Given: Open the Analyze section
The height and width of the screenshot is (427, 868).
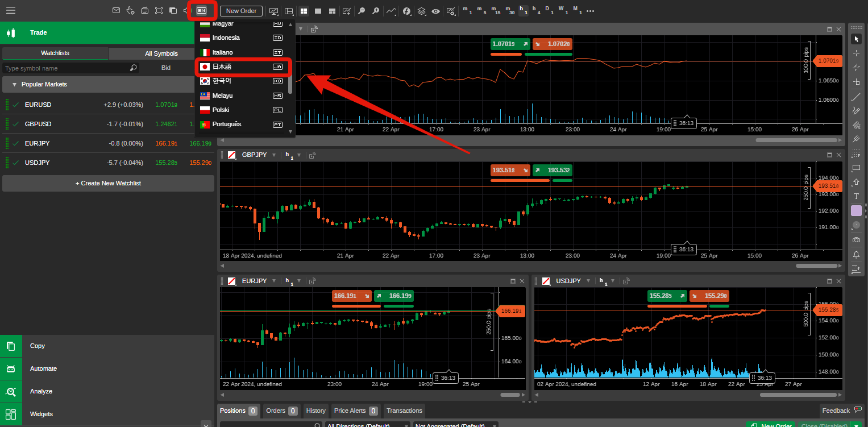Looking at the screenshot, I should tap(107, 391).
